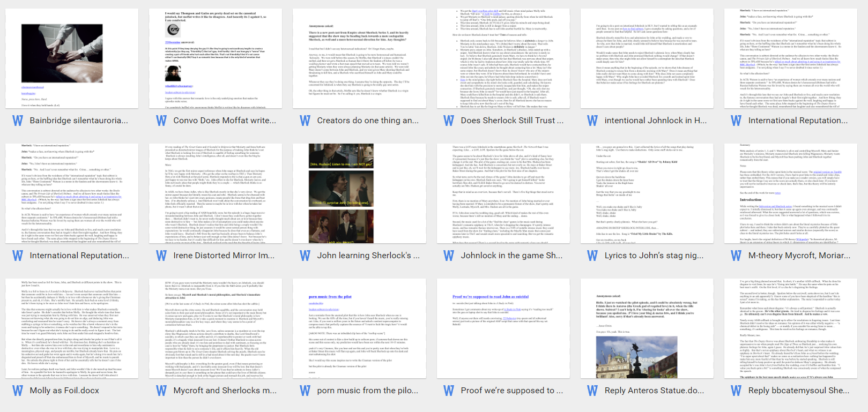Select file name "Johnlock in the game Sh..."
This screenshot has height=412, width=868.
511,256
